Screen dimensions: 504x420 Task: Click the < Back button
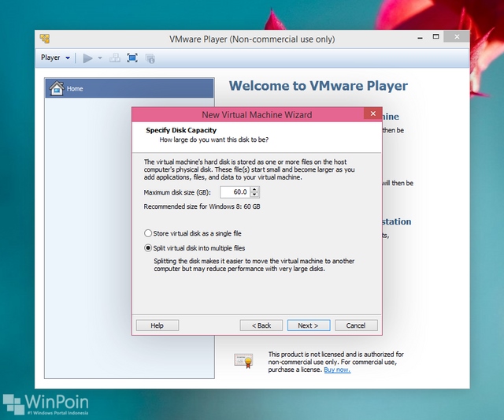(x=261, y=325)
